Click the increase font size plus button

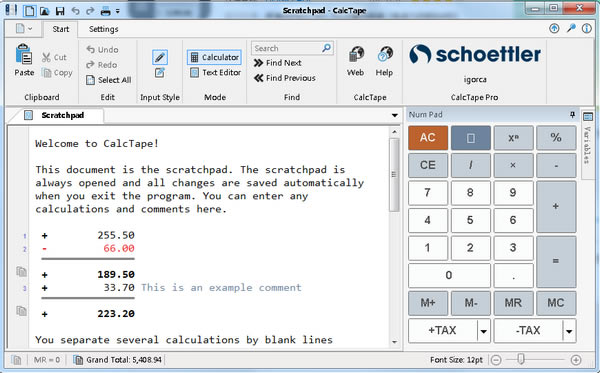[x=576, y=360]
